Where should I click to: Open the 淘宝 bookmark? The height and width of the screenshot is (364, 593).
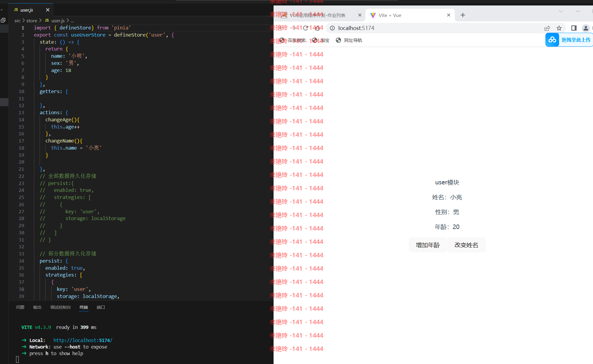[x=321, y=40]
